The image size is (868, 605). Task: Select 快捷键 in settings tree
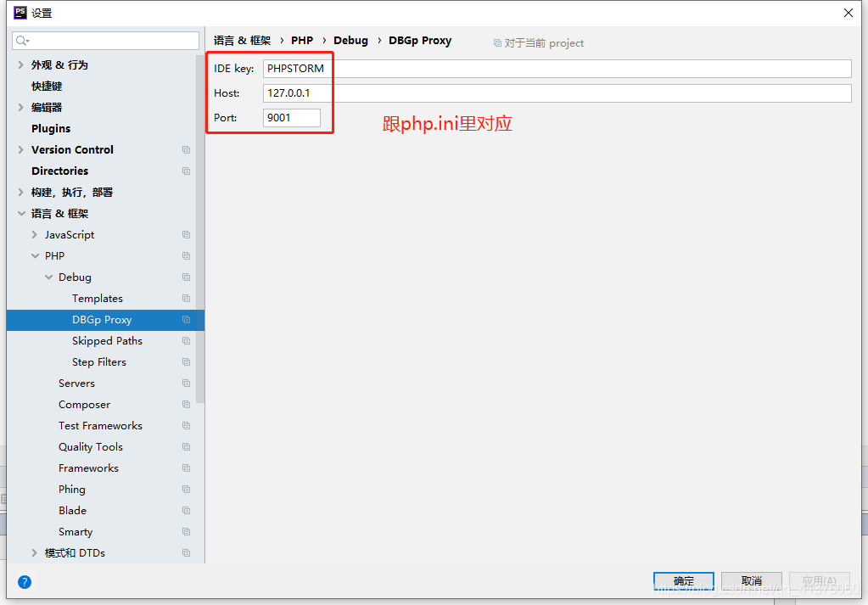tap(47, 87)
